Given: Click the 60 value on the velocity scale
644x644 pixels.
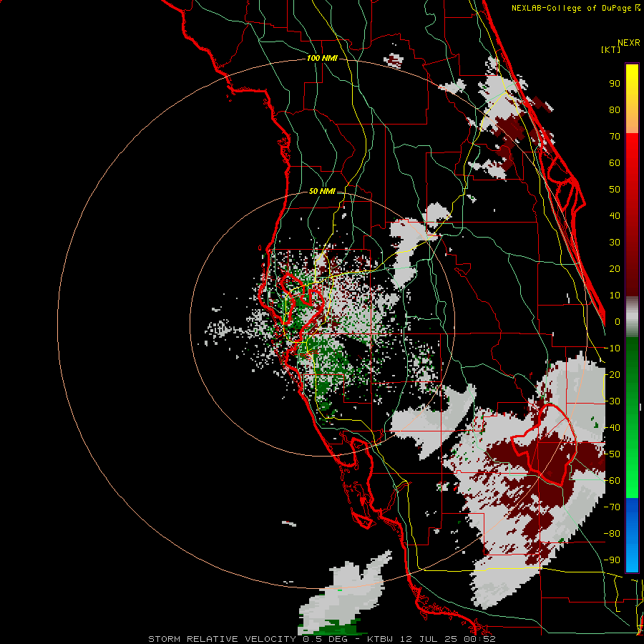Looking at the screenshot, I should (x=615, y=162).
